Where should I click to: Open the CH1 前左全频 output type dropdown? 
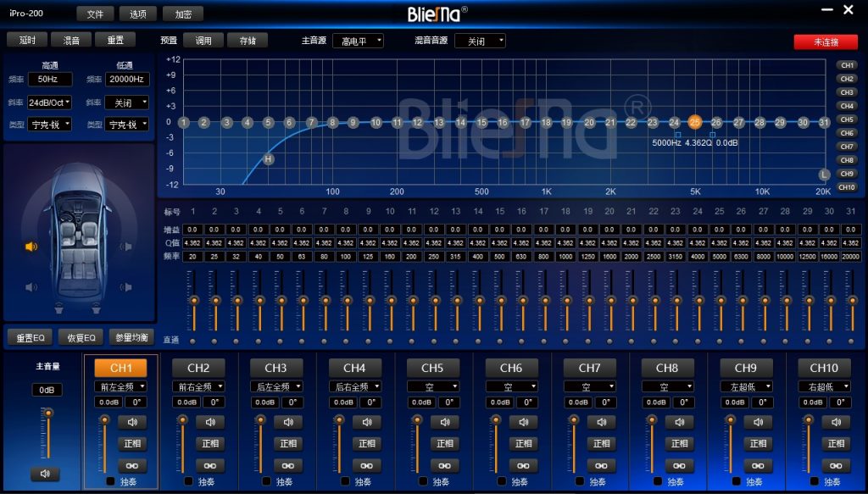pyautogui.click(x=120, y=386)
